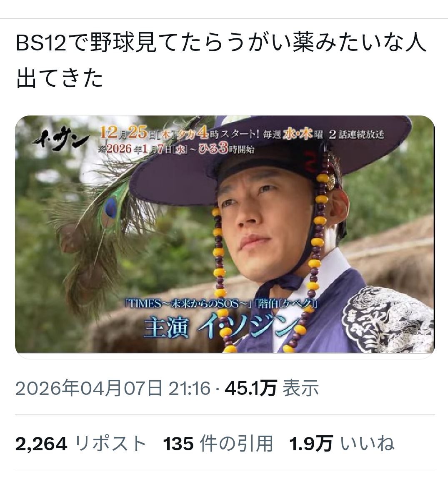Click the 2話連続放送 text in image

(356, 134)
